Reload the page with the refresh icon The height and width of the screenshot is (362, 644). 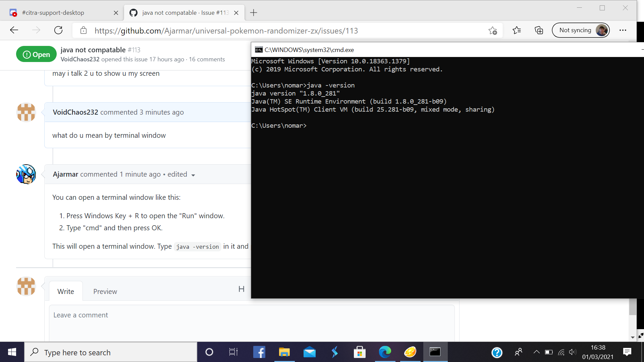tap(58, 30)
